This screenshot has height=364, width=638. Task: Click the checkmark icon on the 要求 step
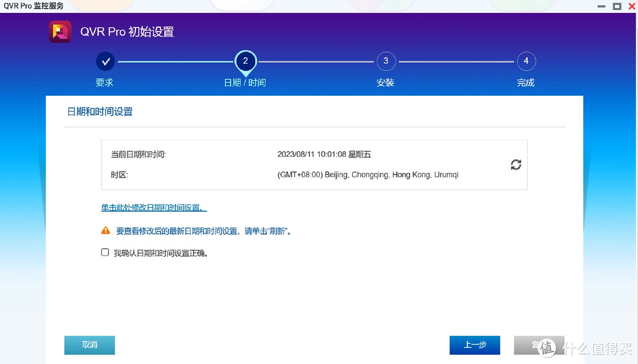coord(105,61)
